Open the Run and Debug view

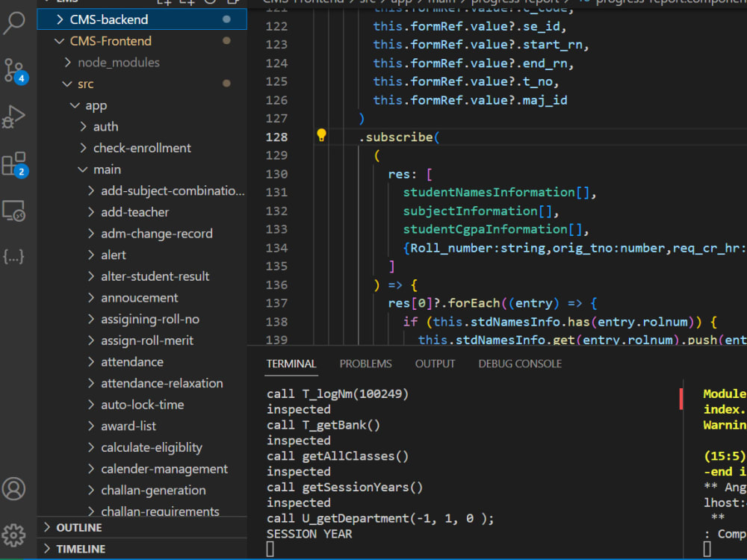15,114
